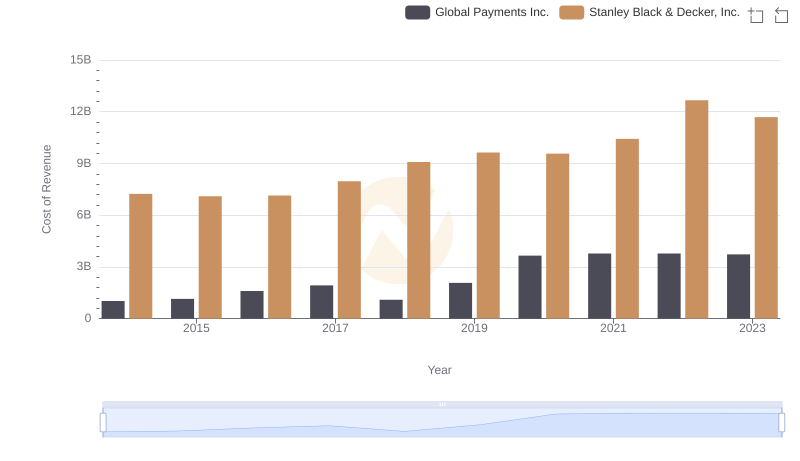Screen dimensions: 800x461
Task: Click the 2014 Global Payments bar
Action: 113,310
